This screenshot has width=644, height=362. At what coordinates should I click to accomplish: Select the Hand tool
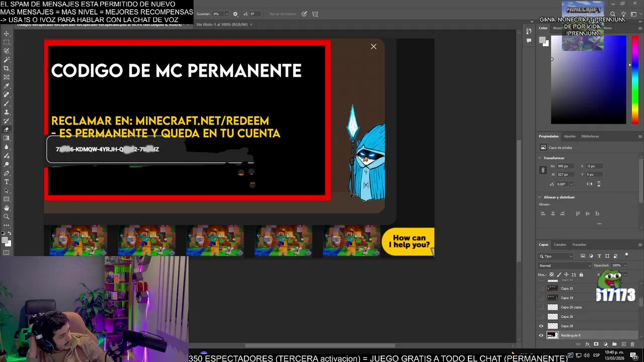point(7,208)
